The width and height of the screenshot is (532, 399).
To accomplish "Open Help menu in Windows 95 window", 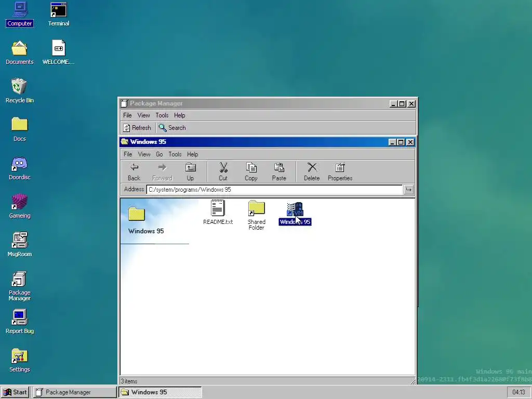I will click(192, 154).
